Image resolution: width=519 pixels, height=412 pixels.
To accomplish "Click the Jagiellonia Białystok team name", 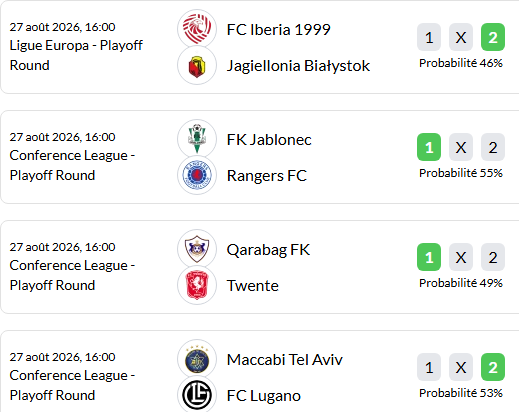I will point(298,66).
